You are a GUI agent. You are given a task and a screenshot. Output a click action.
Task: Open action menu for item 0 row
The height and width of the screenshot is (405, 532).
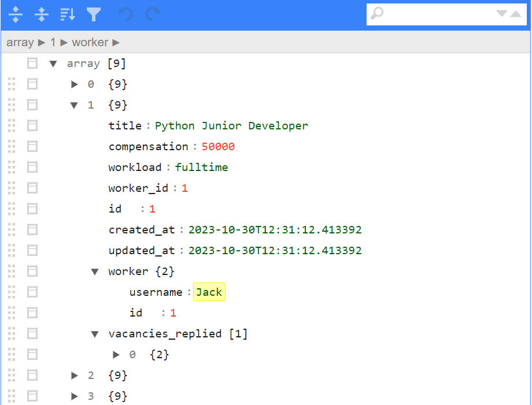(32, 84)
